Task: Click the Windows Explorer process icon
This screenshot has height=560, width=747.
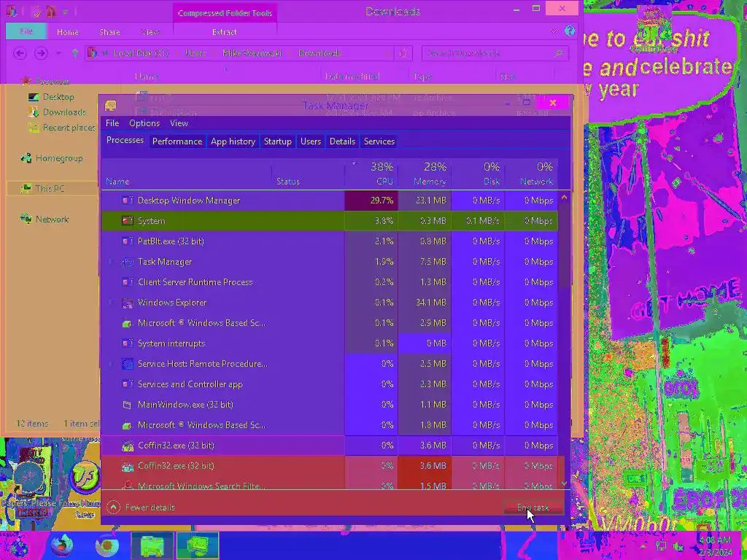Action: (x=127, y=303)
